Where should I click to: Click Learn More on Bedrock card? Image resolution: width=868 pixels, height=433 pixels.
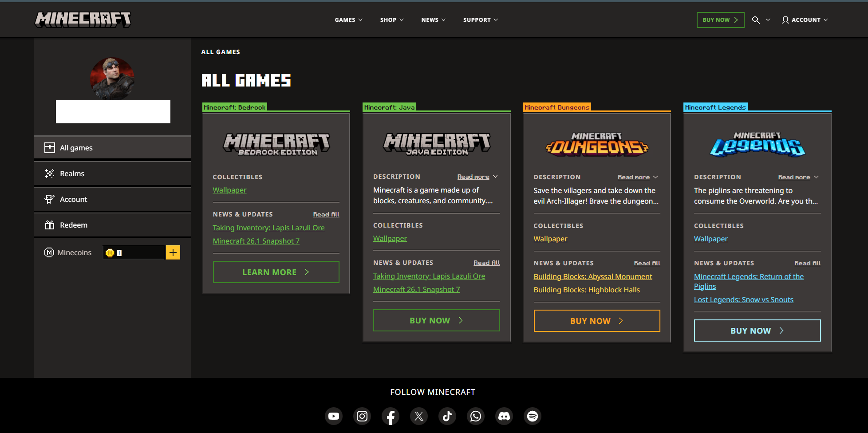click(x=276, y=272)
